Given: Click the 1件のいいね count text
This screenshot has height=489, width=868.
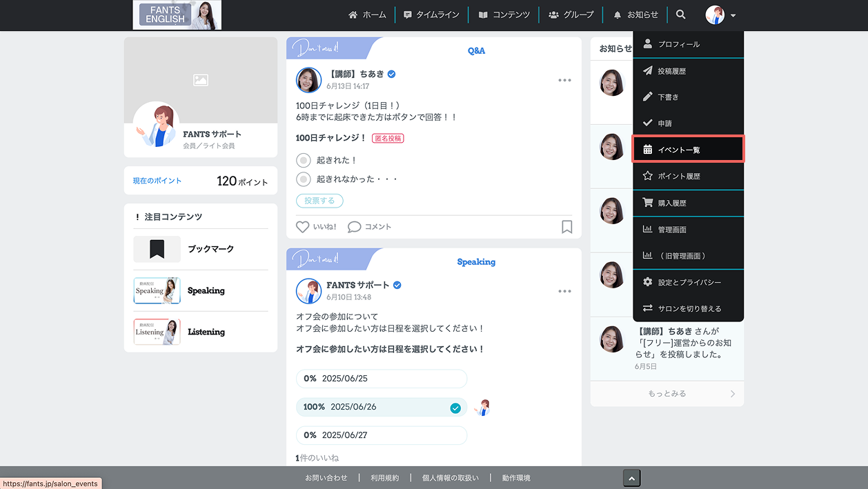Looking at the screenshot, I should 317,458.
